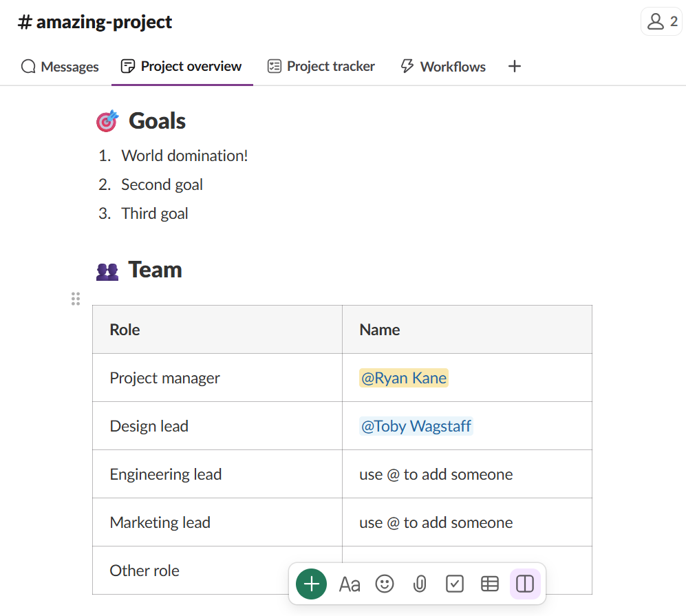Add a new tab with plus
This screenshot has width=686, height=616.
(x=515, y=67)
